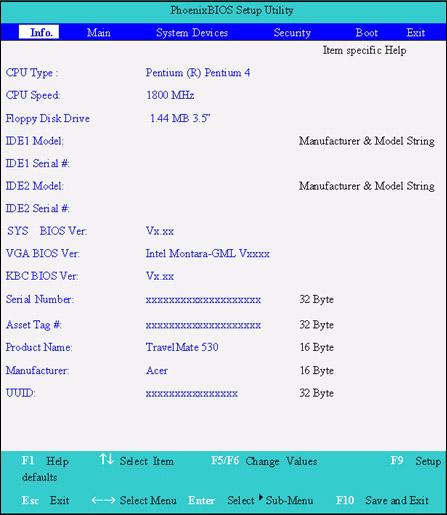This screenshot has height=515, width=447.
Task: Select the Serial Number label
Action: click(x=40, y=299)
